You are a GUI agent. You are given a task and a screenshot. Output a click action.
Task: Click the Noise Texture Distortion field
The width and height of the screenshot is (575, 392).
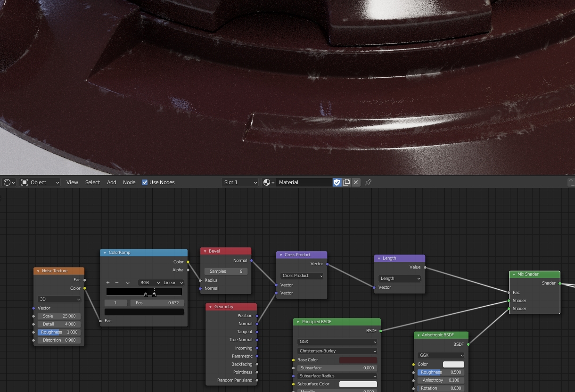tap(59, 340)
